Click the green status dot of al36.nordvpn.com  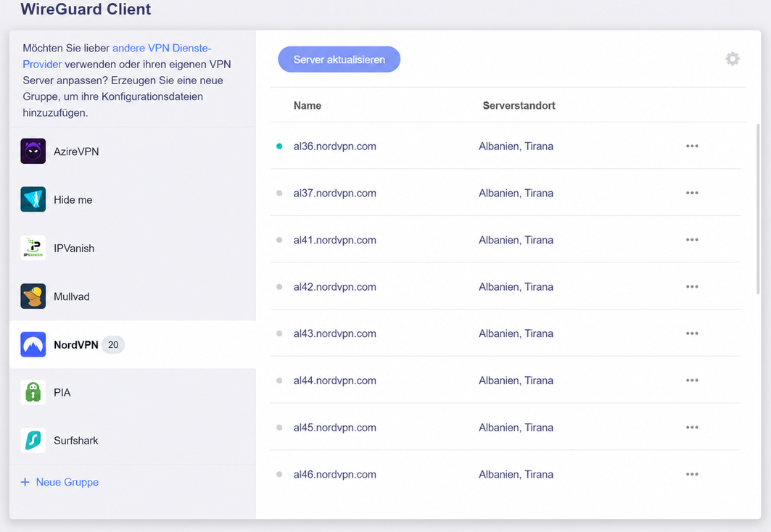[x=279, y=146]
